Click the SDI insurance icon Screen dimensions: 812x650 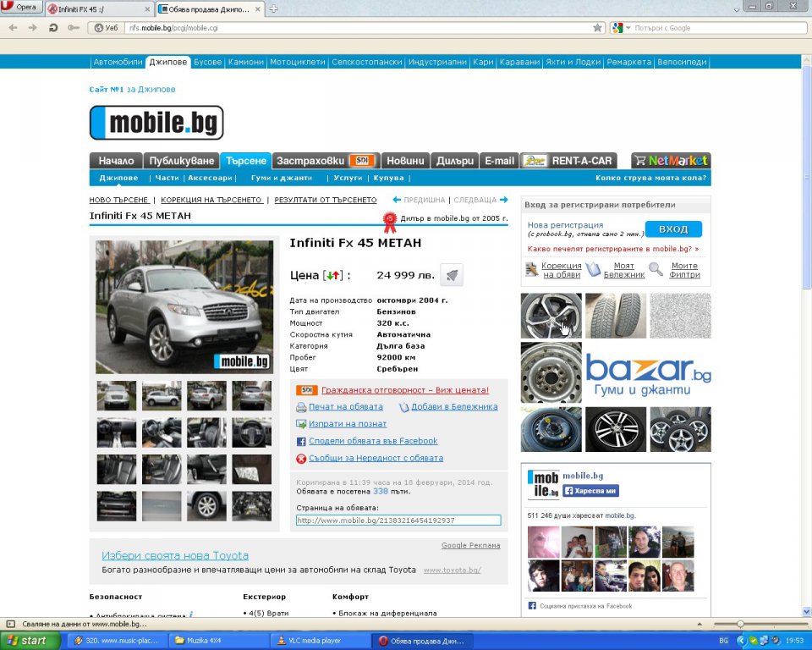coord(306,390)
